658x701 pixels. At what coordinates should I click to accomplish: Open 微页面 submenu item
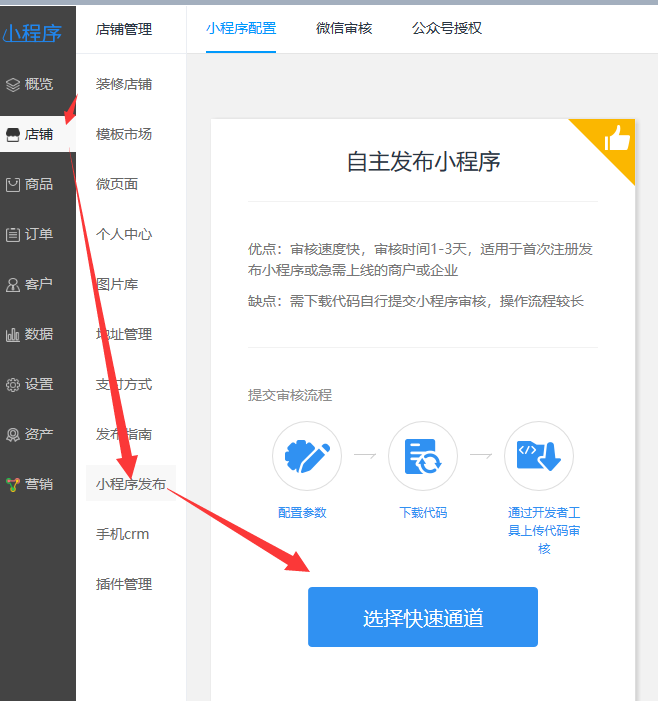click(x=117, y=185)
